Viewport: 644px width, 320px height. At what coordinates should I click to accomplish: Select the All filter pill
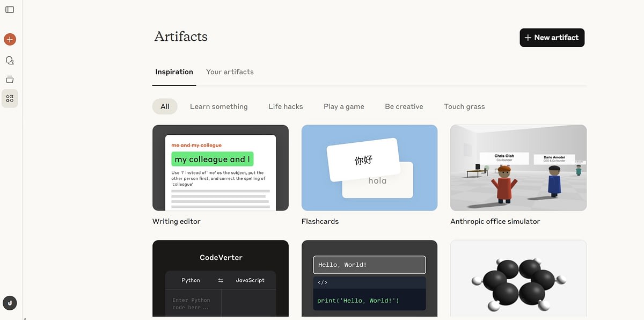pyautogui.click(x=164, y=106)
